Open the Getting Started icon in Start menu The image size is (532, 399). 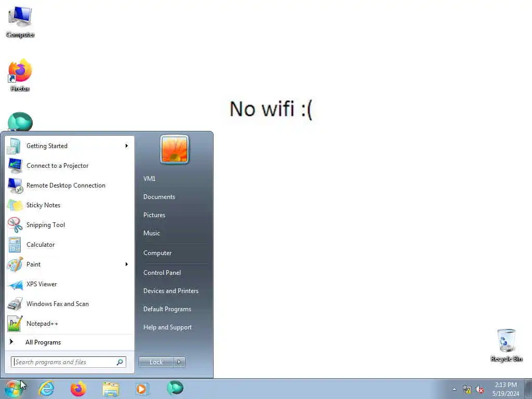(14, 146)
